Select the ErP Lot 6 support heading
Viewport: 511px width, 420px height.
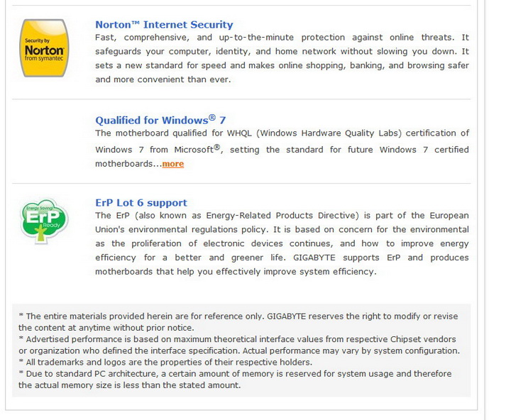click(141, 202)
